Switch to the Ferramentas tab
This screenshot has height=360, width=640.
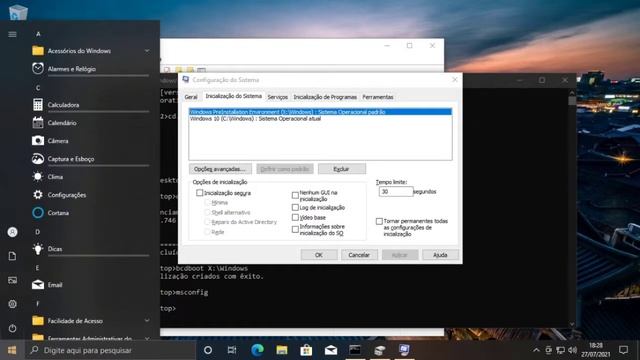coord(378,97)
